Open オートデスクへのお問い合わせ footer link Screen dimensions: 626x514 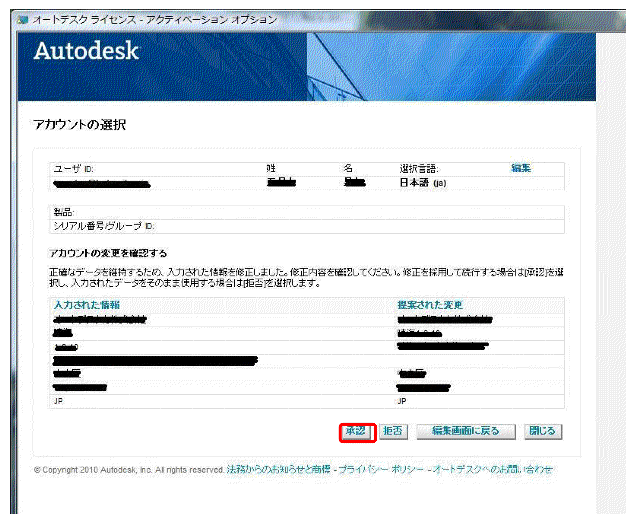pyautogui.click(x=493, y=470)
